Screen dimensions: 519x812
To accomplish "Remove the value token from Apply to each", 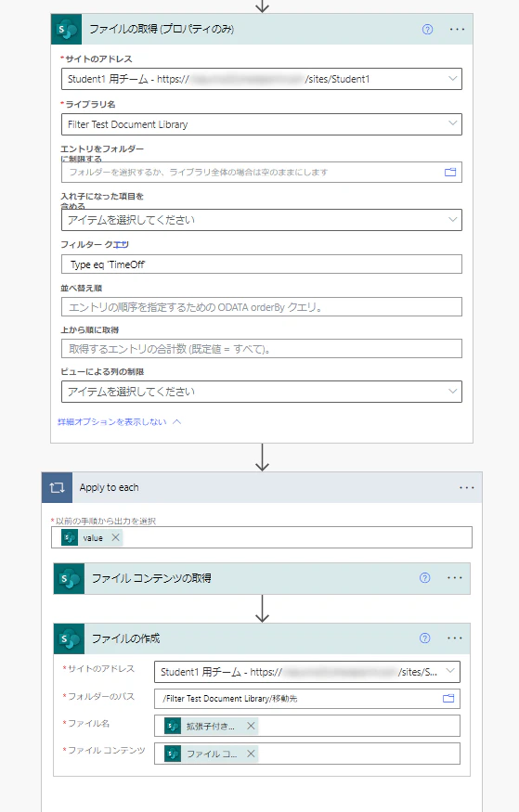I will tap(115, 537).
